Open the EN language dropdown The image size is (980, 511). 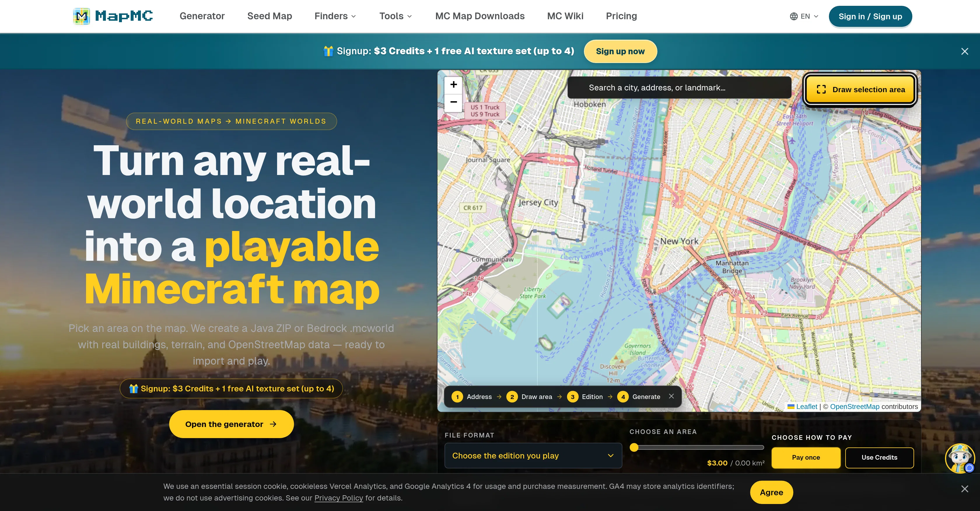pyautogui.click(x=804, y=16)
